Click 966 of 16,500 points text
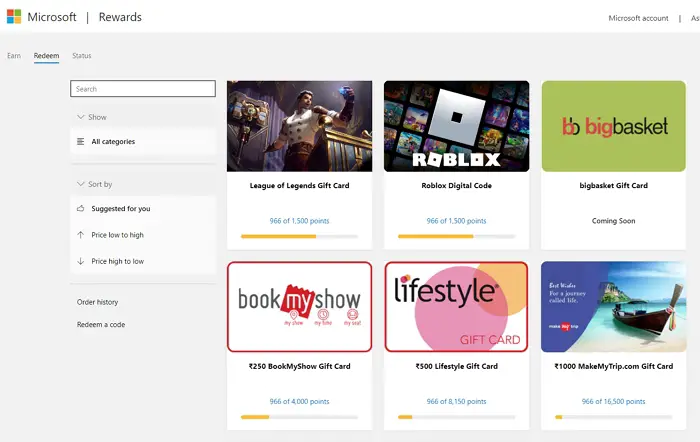 click(x=614, y=402)
